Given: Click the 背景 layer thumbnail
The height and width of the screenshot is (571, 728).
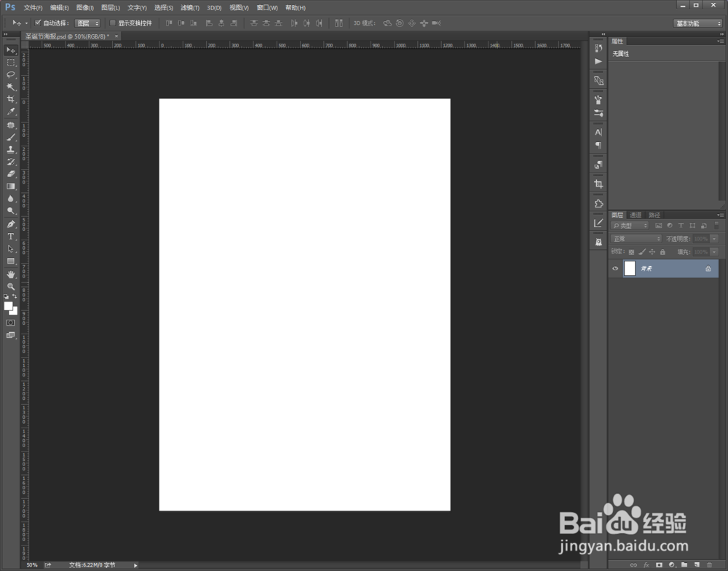Looking at the screenshot, I should (x=630, y=269).
